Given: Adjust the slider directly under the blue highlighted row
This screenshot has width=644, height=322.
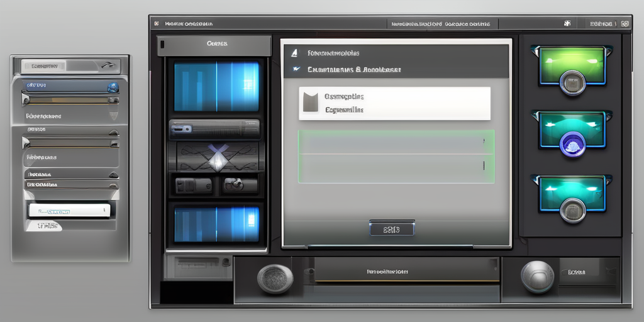Looking at the screenshot, I should (x=70, y=100).
